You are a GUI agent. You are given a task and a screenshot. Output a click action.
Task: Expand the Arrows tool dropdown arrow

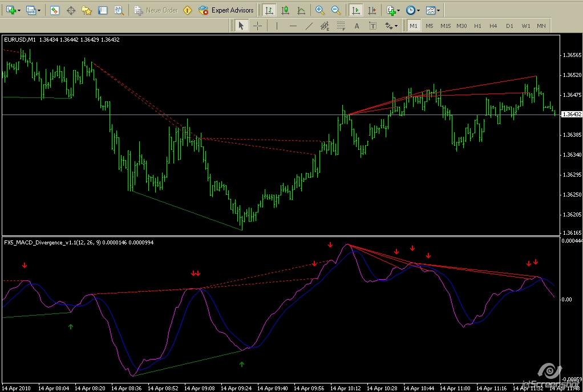pos(396,26)
